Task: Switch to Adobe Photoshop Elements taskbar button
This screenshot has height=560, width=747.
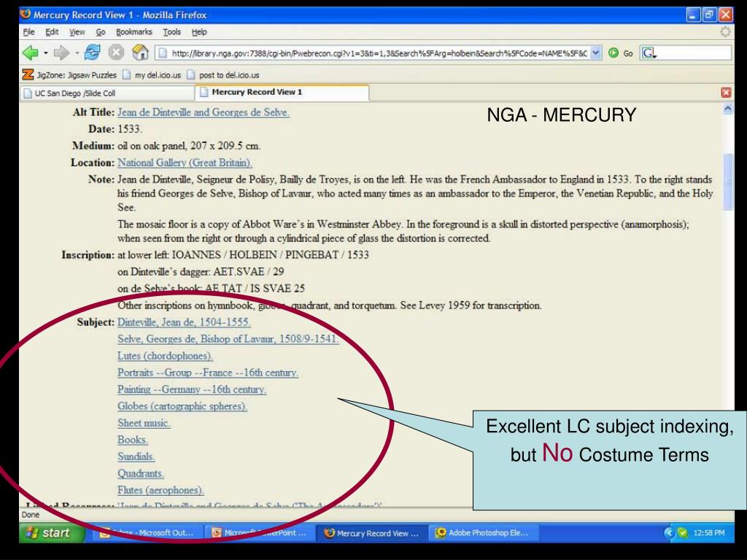Action: (x=485, y=533)
